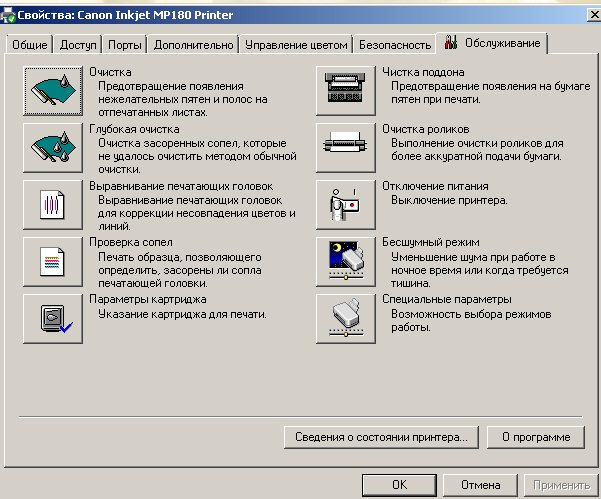Switch to the Доступ tab

point(78,45)
